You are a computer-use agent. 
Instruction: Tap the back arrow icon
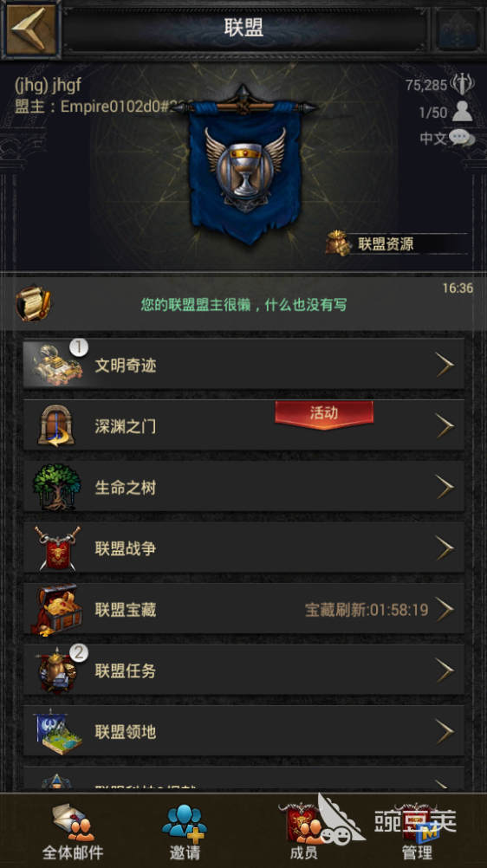(x=30, y=29)
